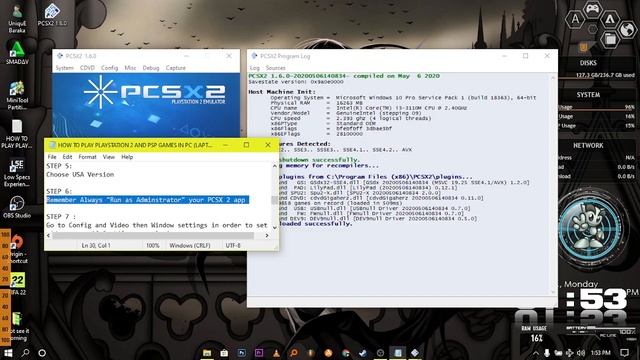Screen dimensions: 640x360
Task: Open Notepad's Edit menu
Action: pyautogui.click(x=67, y=157)
